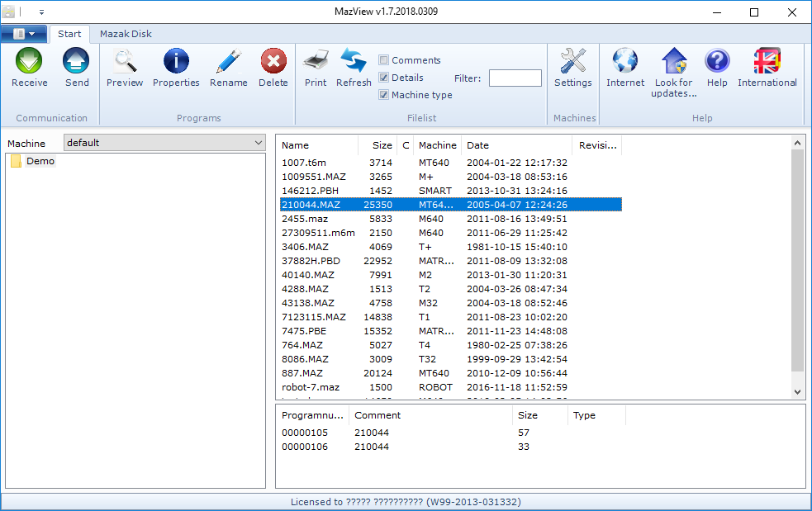Click the International flag icon
Image resolution: width=812 pixels, height=511 pixels.
(767, 60)
